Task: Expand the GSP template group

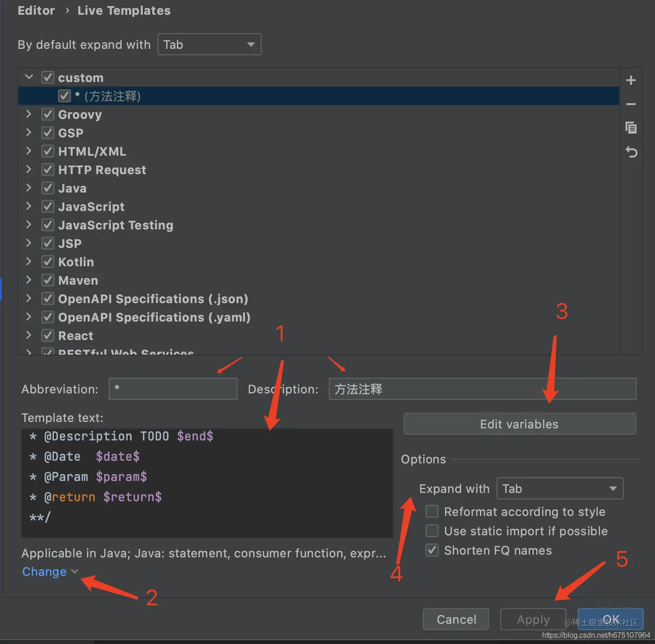Action: coord(29,132)
